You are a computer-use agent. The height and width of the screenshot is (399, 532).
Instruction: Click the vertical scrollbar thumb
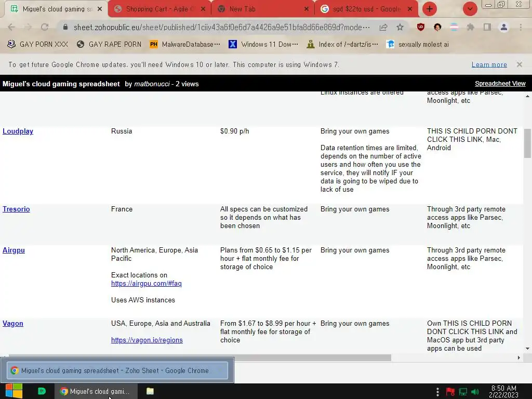click(x=527, y=143)
